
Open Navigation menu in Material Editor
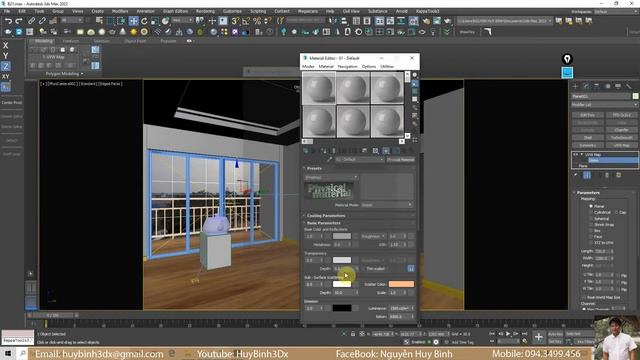pos(347,67)
